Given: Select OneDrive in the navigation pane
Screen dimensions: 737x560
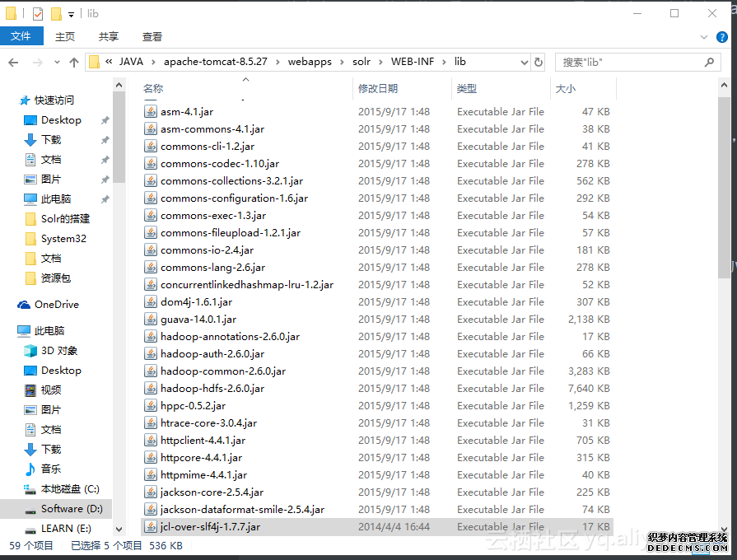Looking at the screenshot, I should pos(56,305).
